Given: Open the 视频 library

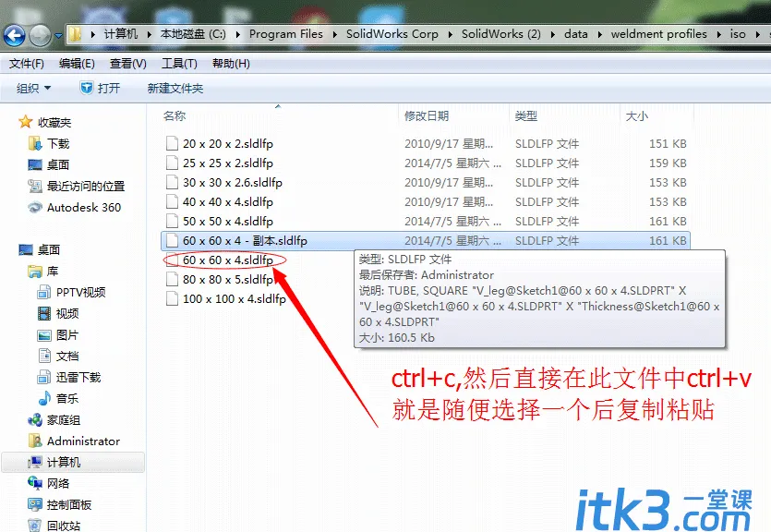Looking at the screenshot, I should pyautogui.click(x=58, y=313).
